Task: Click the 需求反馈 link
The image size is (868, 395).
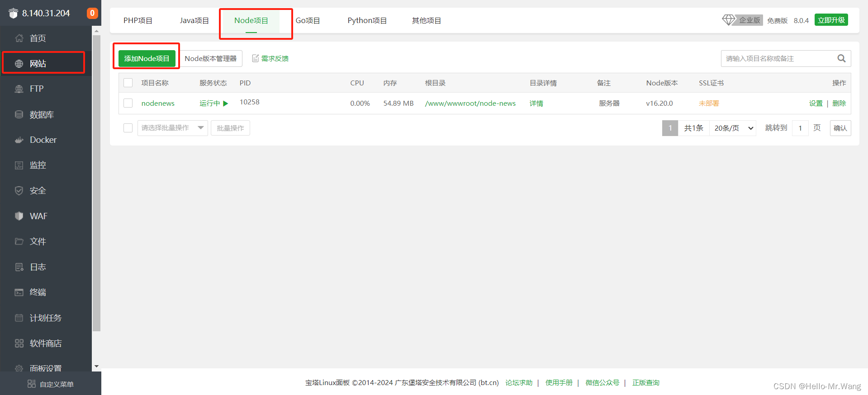Action: pos(275,58)
